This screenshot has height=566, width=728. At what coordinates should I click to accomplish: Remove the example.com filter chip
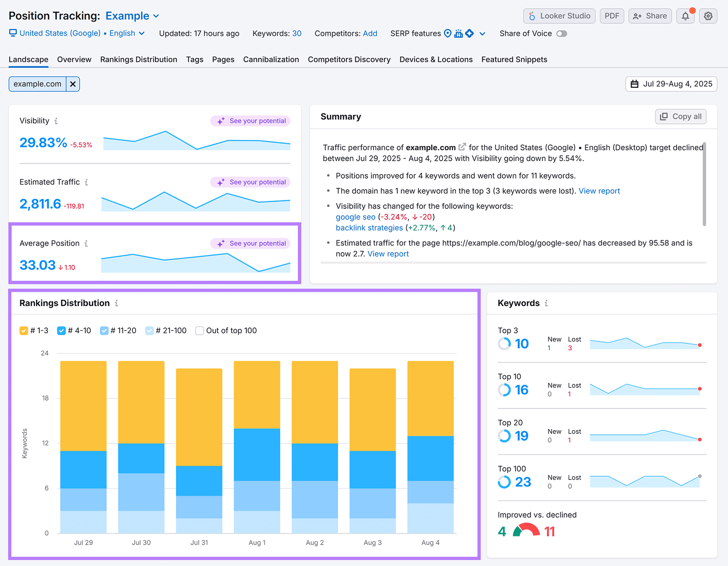[x=73, y=84]
